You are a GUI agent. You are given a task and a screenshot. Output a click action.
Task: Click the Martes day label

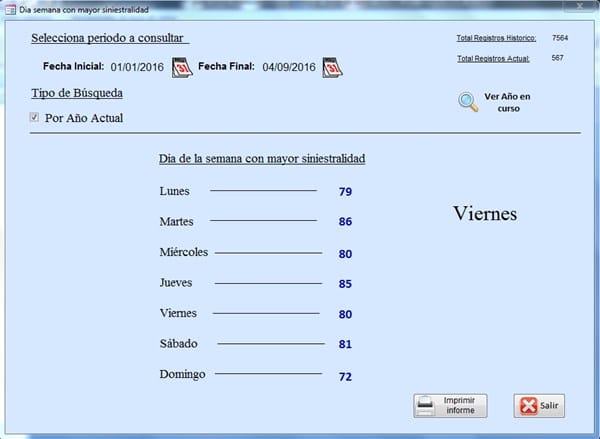tap(176, 221)
